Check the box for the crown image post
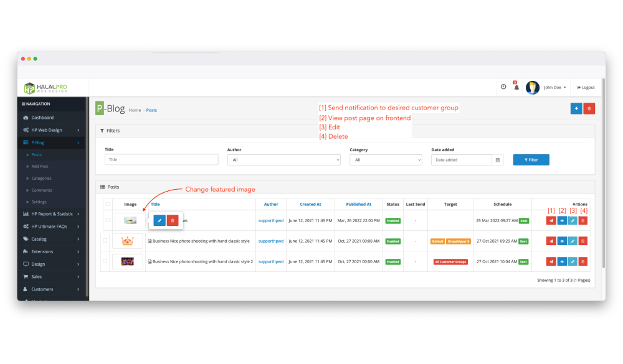This screenshot has width=623, height=364. (x=105, y=241)
